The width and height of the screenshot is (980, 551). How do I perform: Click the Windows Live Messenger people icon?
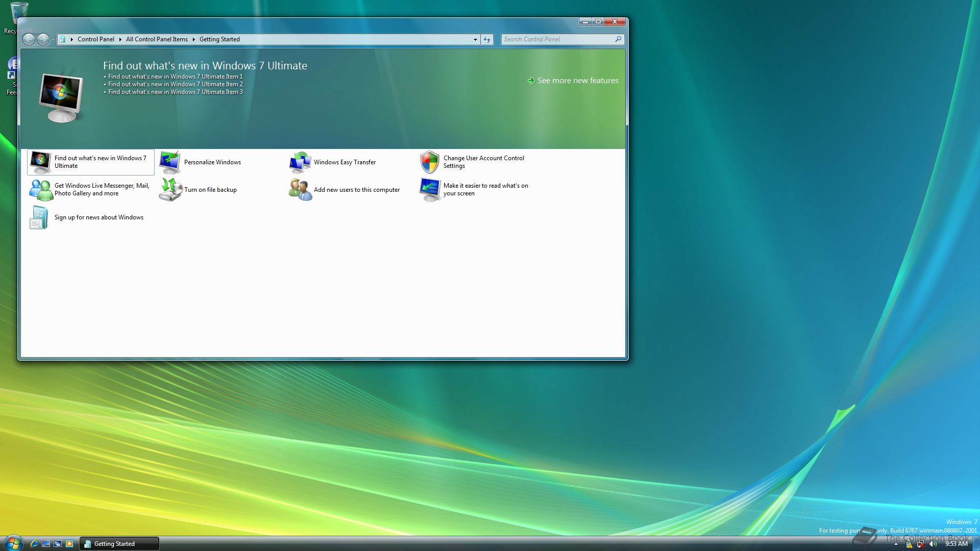pos(41,190)
